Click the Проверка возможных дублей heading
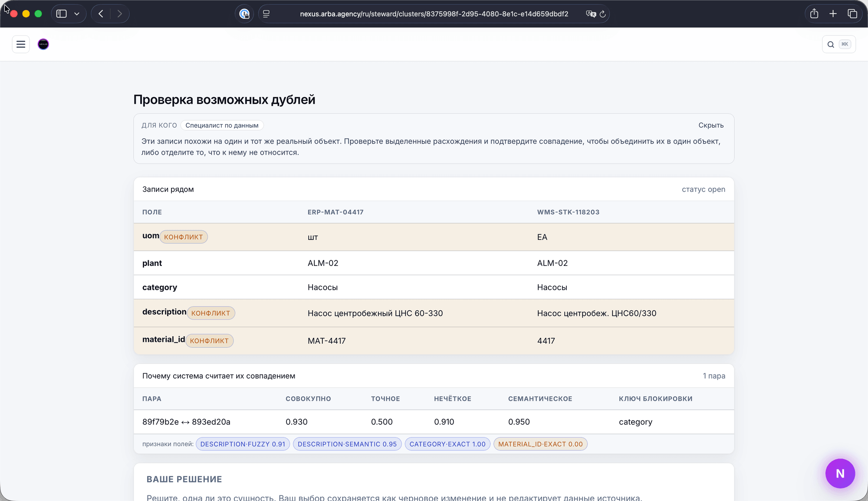Screen dimensions: 868x501 coord(224,100)
